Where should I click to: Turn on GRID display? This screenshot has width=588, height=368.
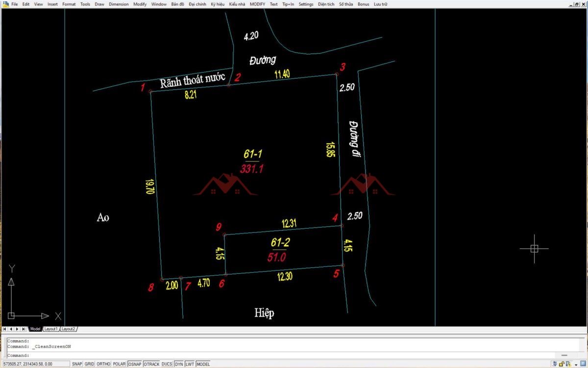click(89, 364)
